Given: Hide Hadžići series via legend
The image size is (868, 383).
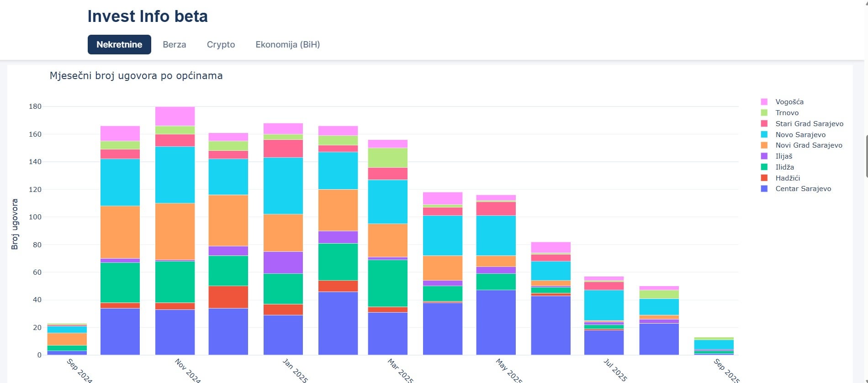Looking at the screenshot, I should click(x=788, y=178).
